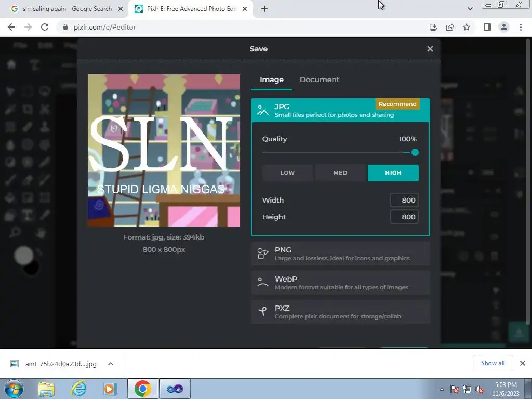Click the Pixlr home icon behind dialog
This screenshot has width=532, height=399.
pyautogui.click(x=11, y=64)
